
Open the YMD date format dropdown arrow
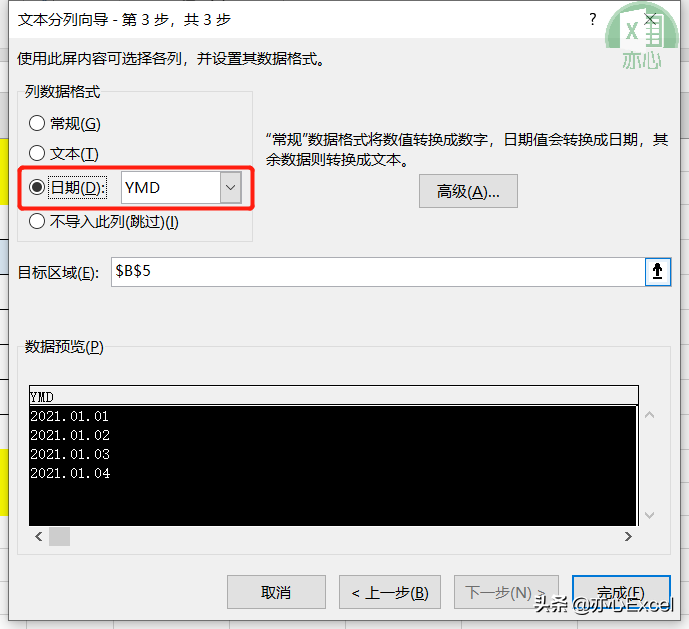231,188
